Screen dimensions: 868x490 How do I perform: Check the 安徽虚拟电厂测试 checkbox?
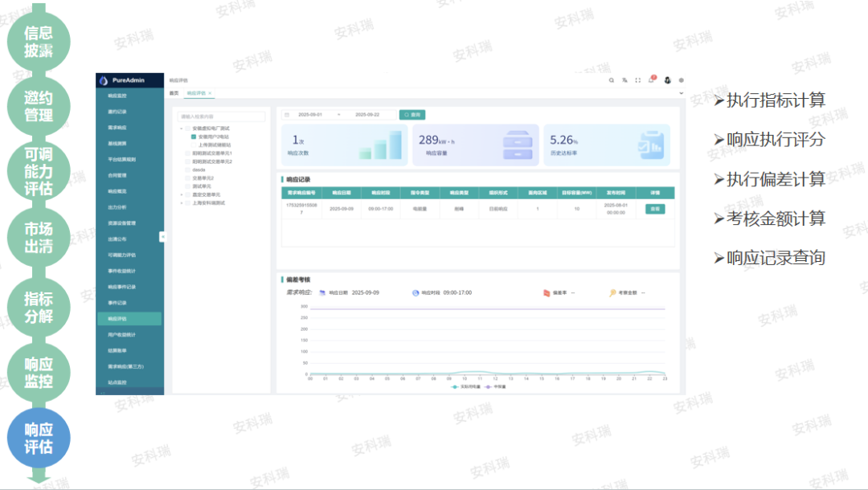[x=187, y=129]
